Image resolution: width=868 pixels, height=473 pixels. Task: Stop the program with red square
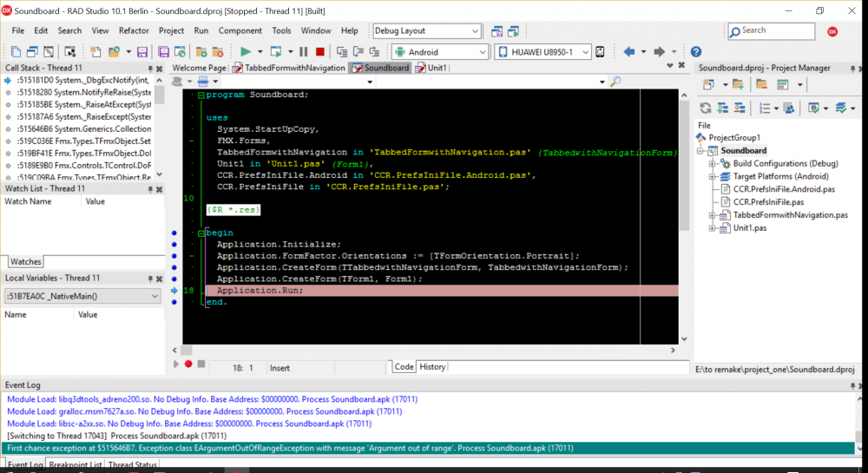tap(319, 52)
